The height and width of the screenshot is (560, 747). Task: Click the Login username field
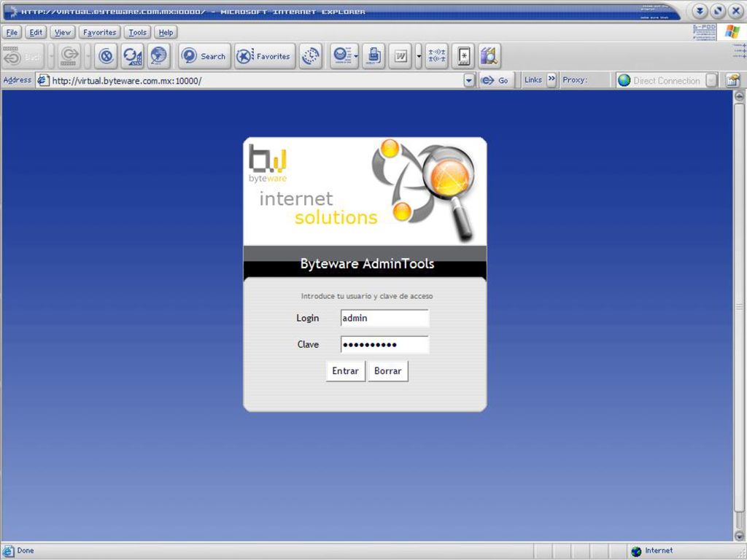pyautogui.click(x=384, y=318)
